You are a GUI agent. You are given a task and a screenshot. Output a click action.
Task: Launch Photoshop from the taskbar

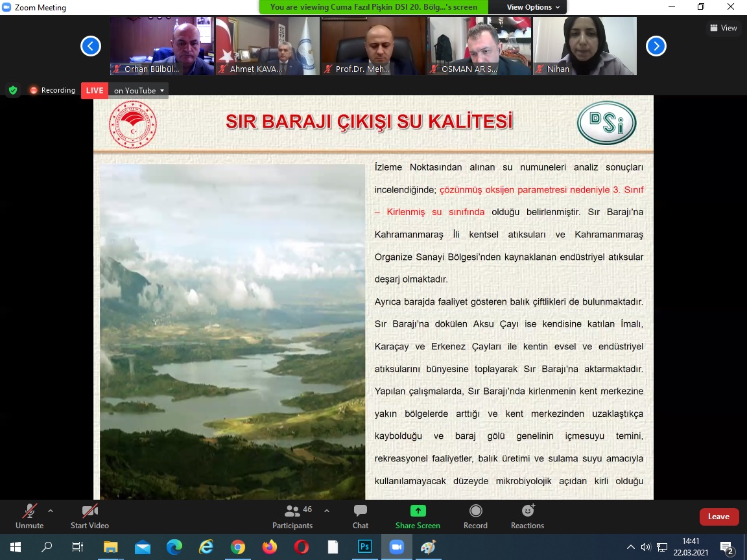364,548
